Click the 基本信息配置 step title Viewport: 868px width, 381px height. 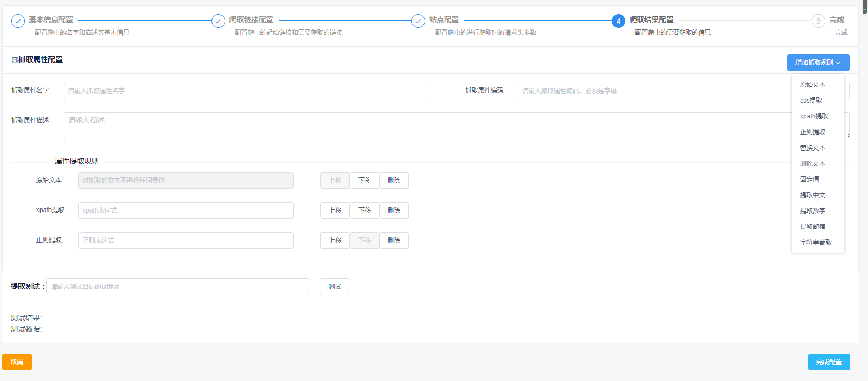click(51, 19)
